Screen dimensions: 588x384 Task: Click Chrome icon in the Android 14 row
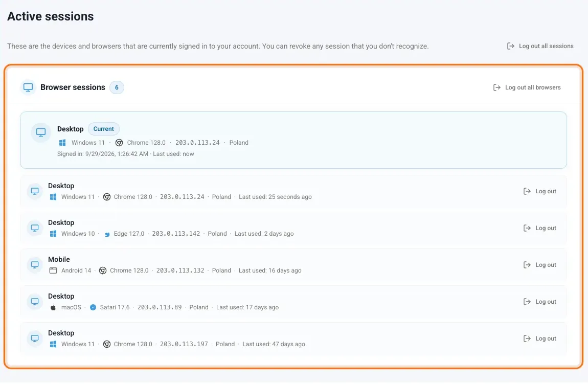pyautogui.click(x=103, y=270)
